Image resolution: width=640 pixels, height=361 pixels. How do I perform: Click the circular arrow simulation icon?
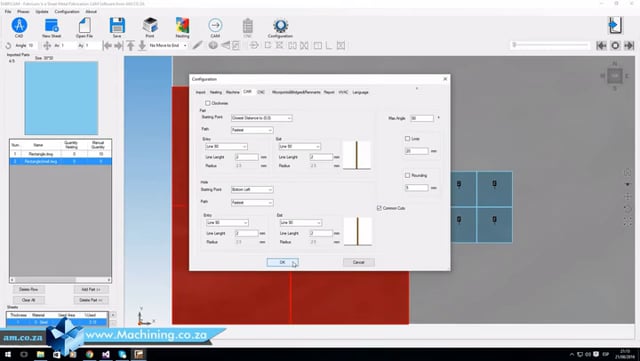254,45
